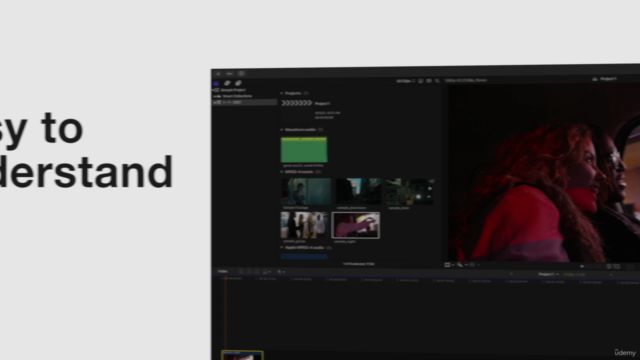Click the red playhead in timeline ruler
Screen dimensions: 640x360
[225, 279]
